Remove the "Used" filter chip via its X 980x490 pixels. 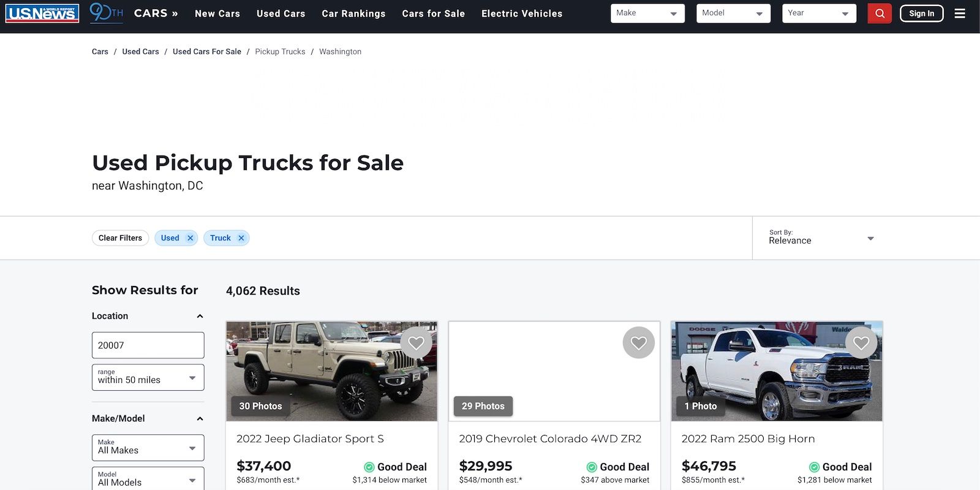[190, 238]
